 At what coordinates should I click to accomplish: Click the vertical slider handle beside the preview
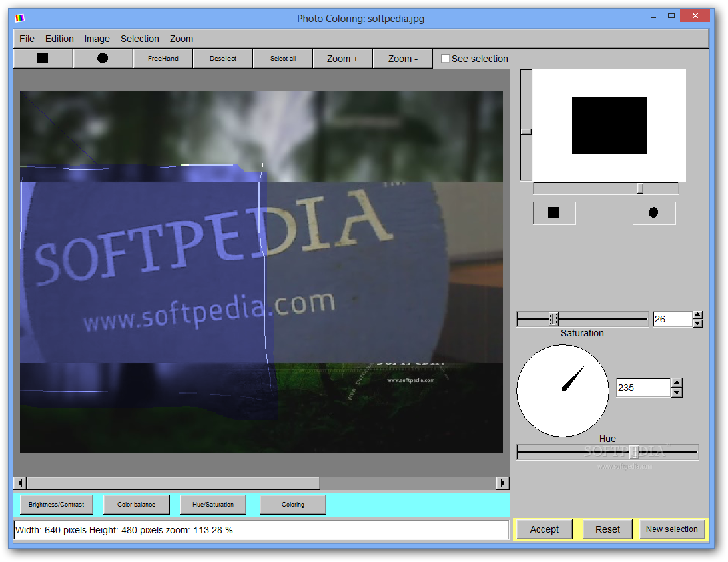526,131
